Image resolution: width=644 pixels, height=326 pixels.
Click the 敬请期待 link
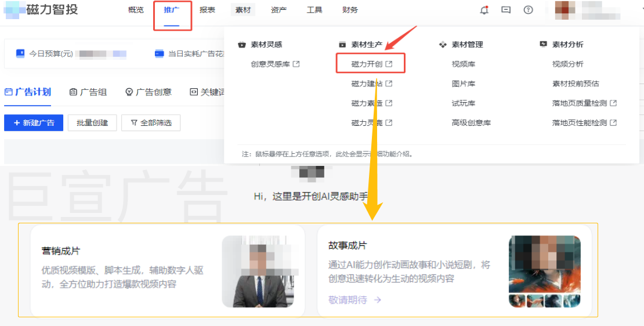click(x=355, y=300)
